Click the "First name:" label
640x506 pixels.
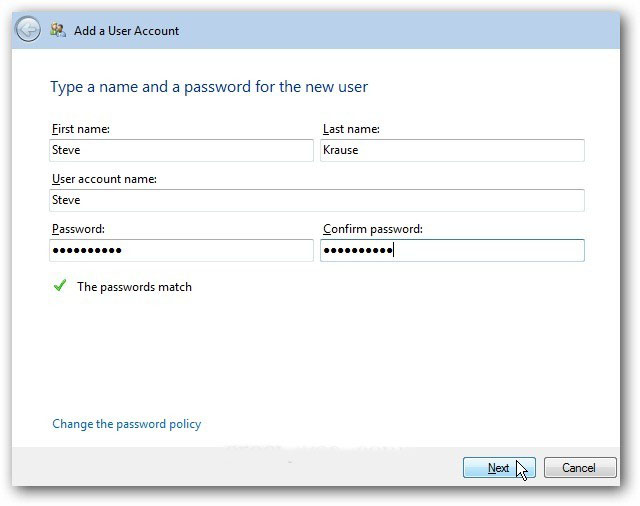pos(80,129)
